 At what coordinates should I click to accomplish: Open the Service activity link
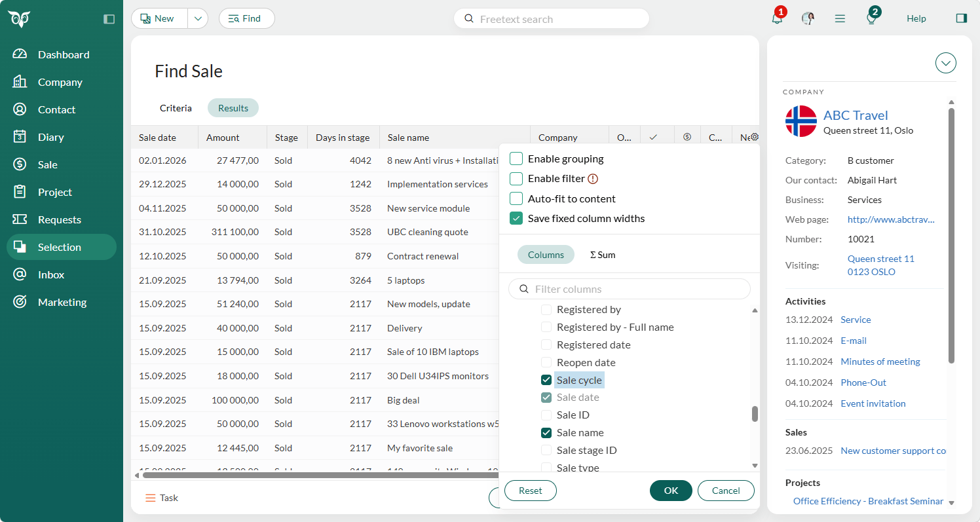click(856, 320)
